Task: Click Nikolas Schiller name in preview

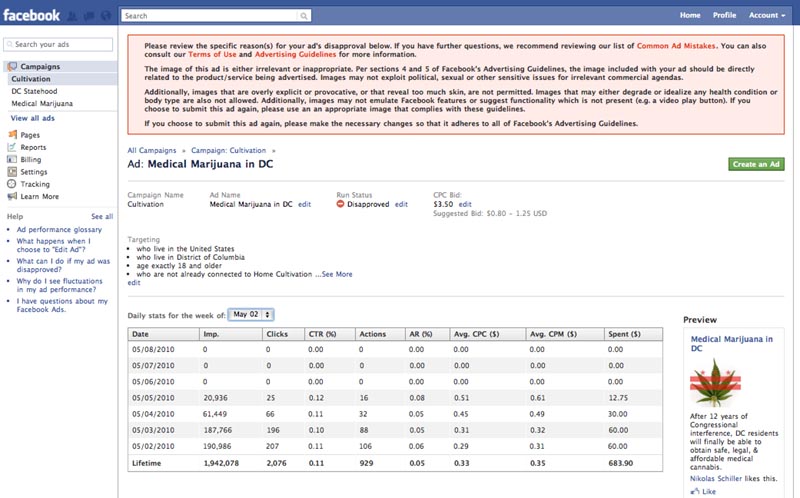Action: point(716,479)
